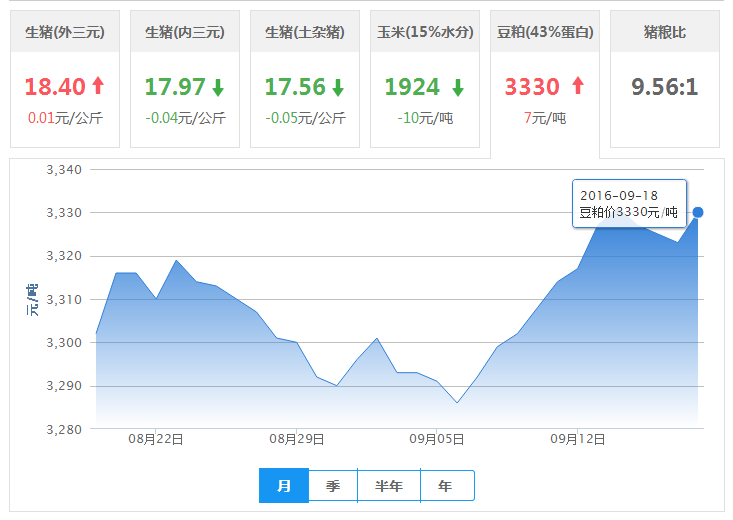Select the 豆粕(43%蛋白) price tab
The image size is (733, 520).
545,84
